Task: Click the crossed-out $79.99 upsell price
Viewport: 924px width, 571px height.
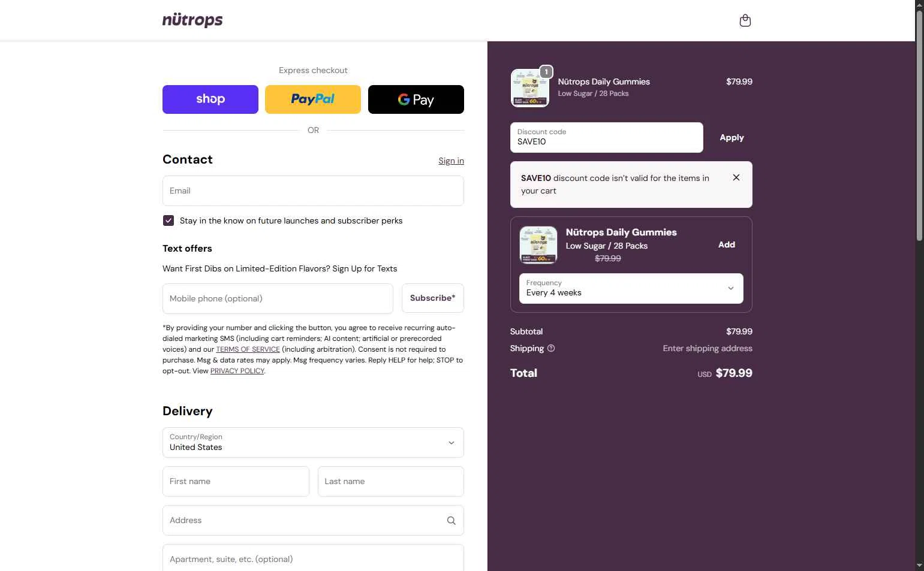Action: coord(608,258)
